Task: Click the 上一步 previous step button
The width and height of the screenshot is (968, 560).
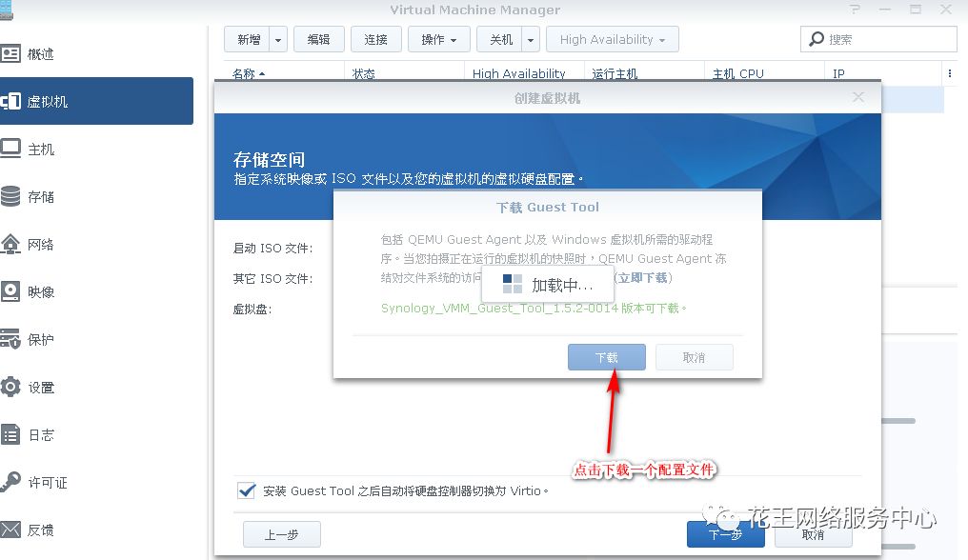Action: [x=281, y=534]
